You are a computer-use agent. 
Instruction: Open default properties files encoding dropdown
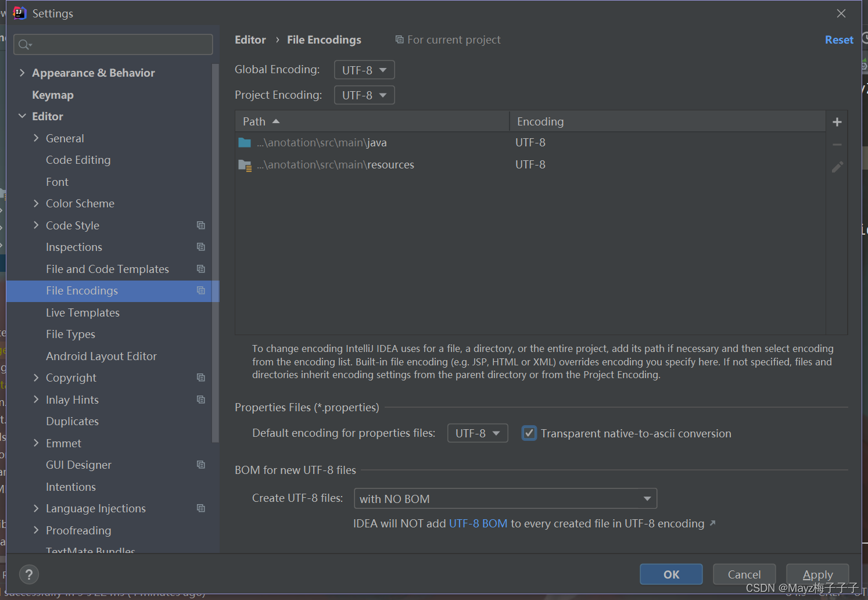point(478,433)
